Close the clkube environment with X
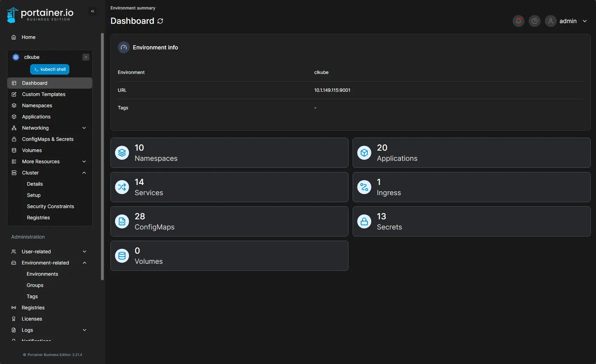Viewport: 596px width, 364px height. click(86, 57)
